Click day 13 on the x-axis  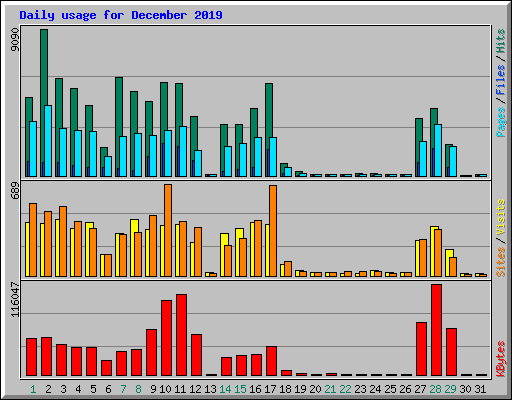[210, 389]
